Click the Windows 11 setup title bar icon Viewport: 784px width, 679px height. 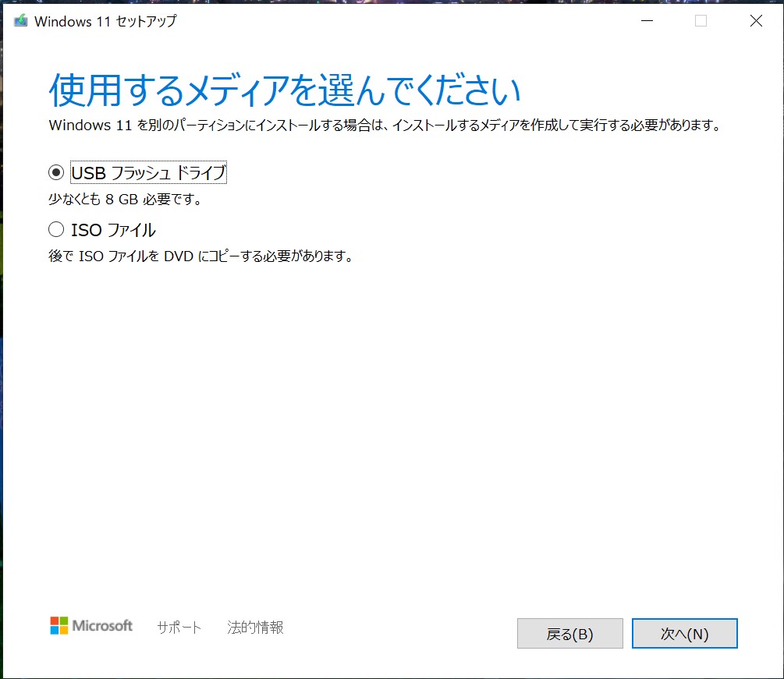click(20, 21)
